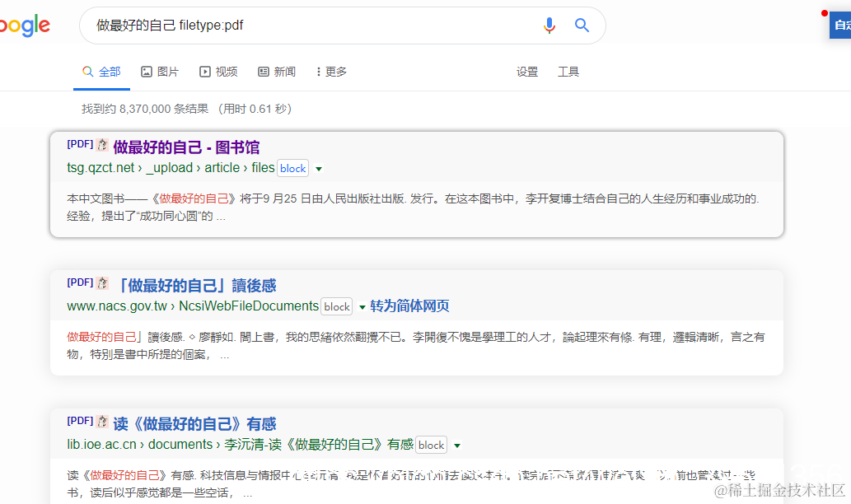Toggle block on the tsg.qzct.net result
851x504 pixels.
point(292,168)
